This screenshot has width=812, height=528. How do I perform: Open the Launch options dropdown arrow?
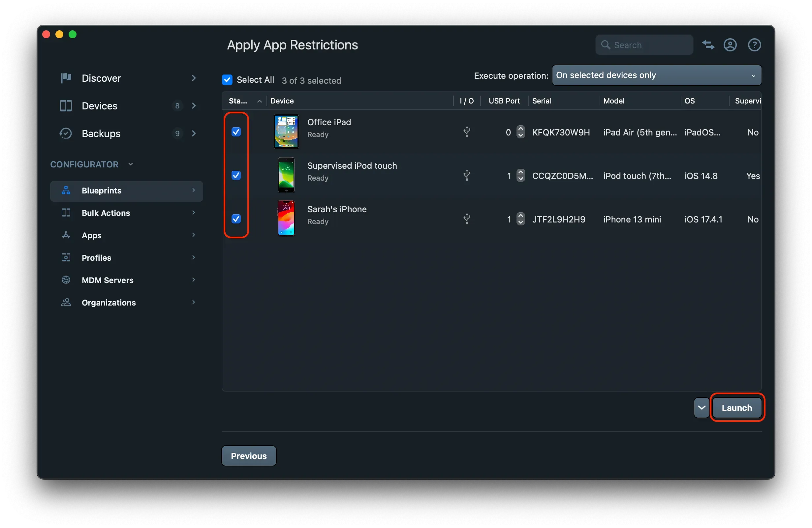(702, 407)
